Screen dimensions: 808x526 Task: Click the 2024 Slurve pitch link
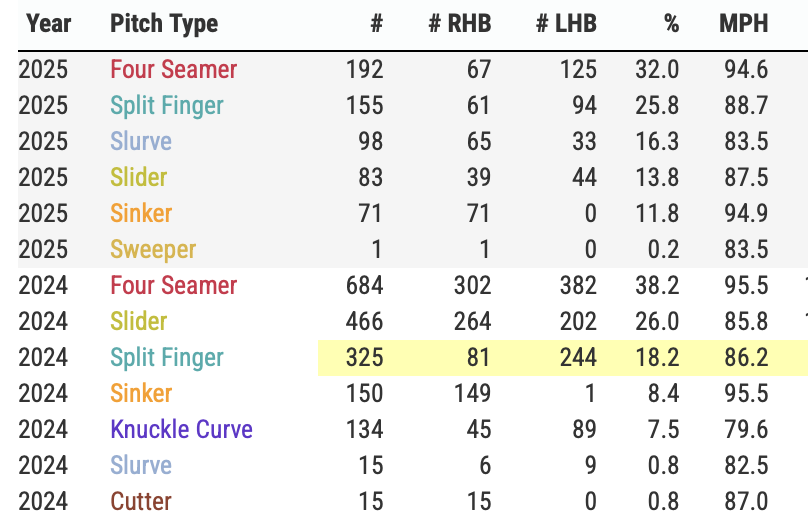(x=140, y=466)
